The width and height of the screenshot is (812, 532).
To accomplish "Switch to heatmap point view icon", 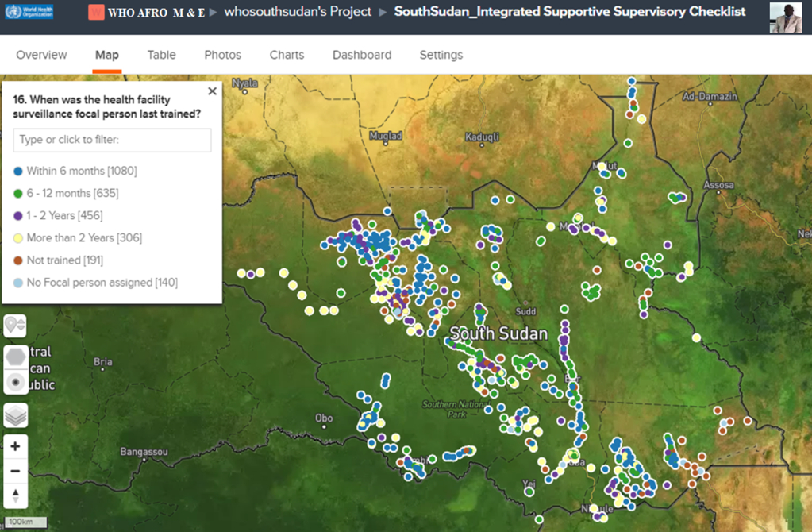I will (16, 382).
